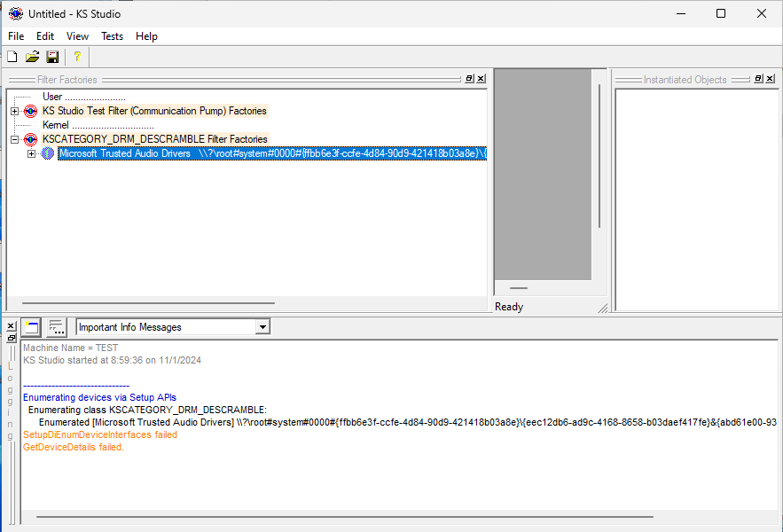The height and width of the screenshot is (532, 783).
Task: Click the 'GetDeviceDetails failed.' log line
Action: pyautogui.click(x=74, y=447)
